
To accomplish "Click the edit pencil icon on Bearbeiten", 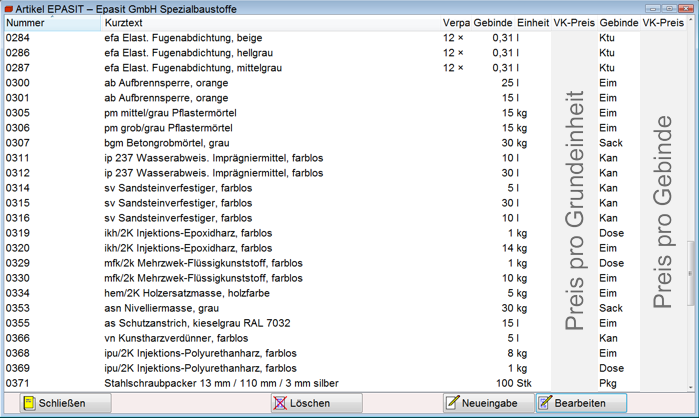I will [x=545, y=402].
